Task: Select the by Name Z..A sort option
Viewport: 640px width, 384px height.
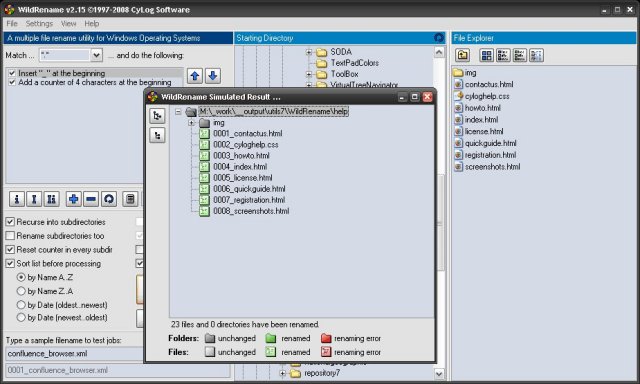Action: coord(21,291)
